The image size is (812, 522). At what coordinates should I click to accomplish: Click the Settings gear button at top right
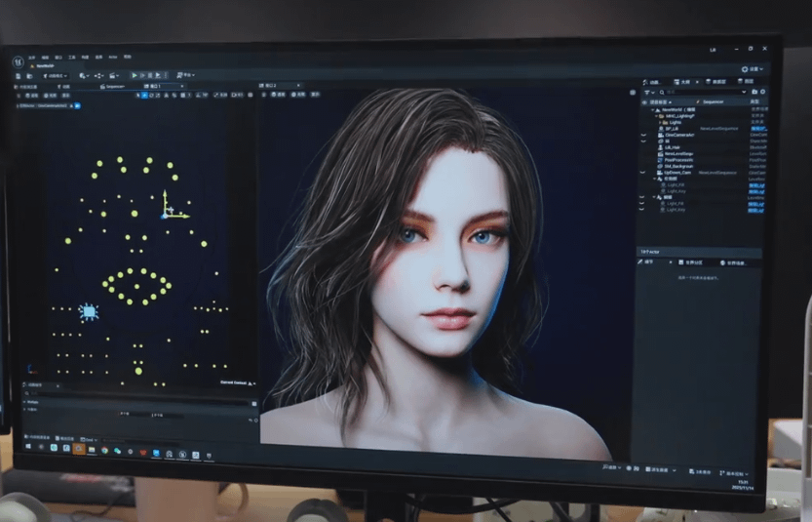pyautogui.click(x=752, y=68)
